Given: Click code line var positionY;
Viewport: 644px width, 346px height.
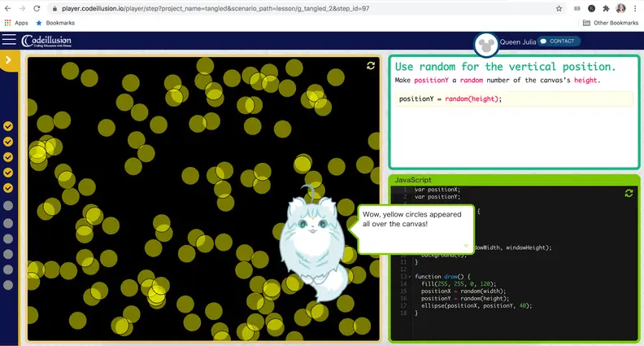Looking at the screenshot, I should (x=437, y=197).
